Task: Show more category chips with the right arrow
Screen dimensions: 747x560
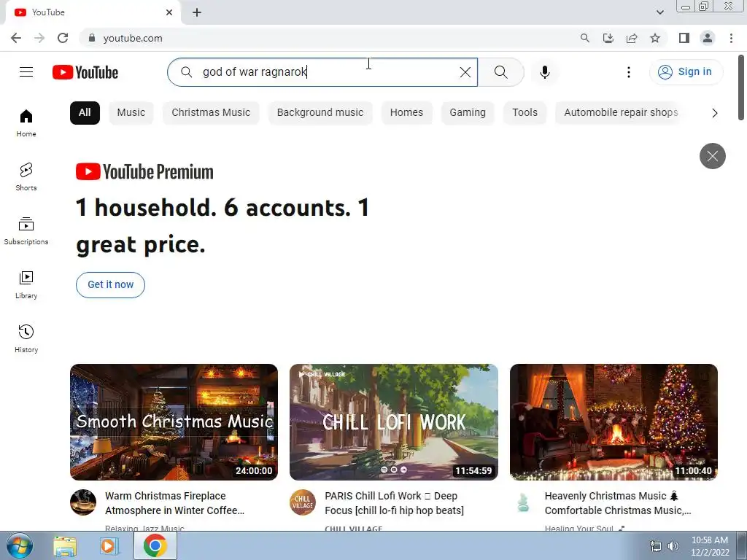Action: [x=714, y=113]
